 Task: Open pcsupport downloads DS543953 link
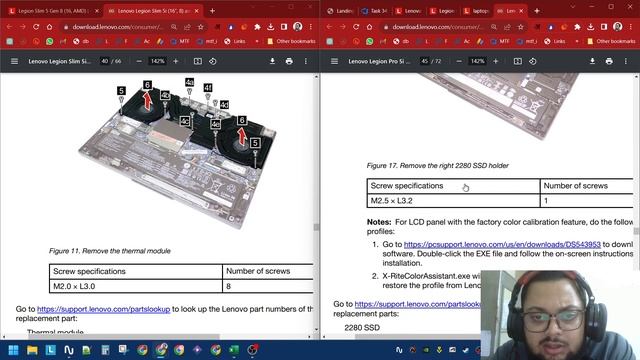[x=502, y=244]
